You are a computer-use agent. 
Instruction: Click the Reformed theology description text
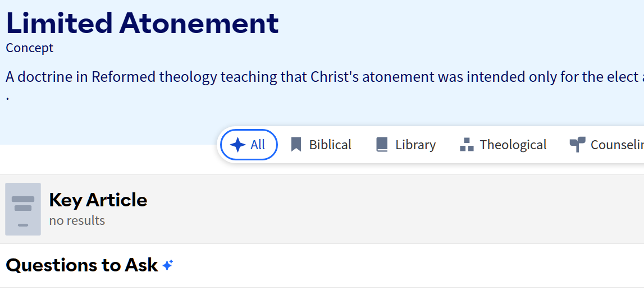point(320,77)
